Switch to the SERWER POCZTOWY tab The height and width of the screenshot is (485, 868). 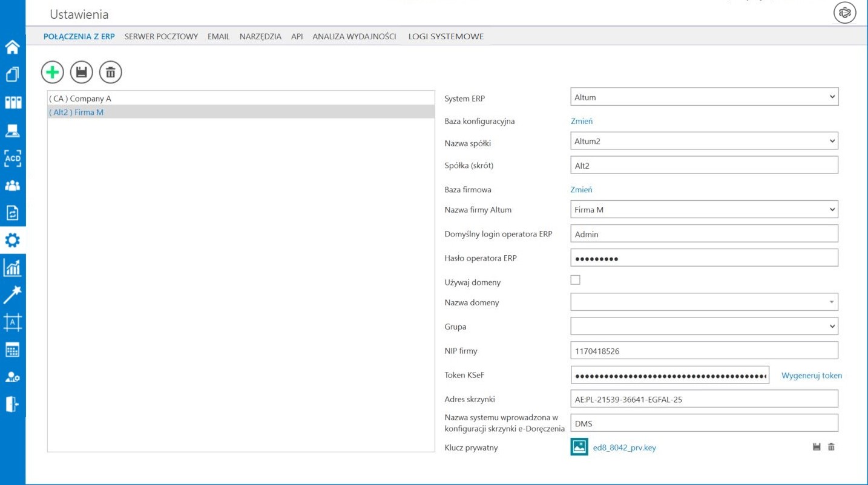click(161, 36)
